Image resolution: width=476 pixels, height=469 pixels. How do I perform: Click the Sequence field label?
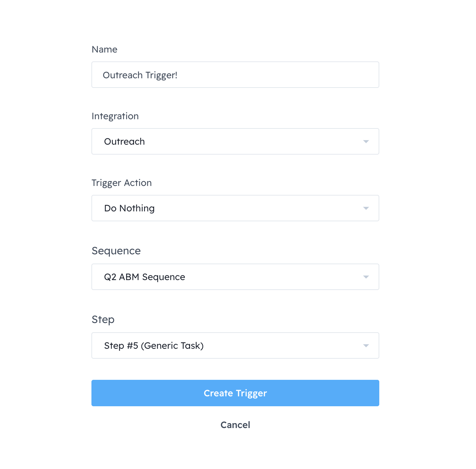coord(116,251)
